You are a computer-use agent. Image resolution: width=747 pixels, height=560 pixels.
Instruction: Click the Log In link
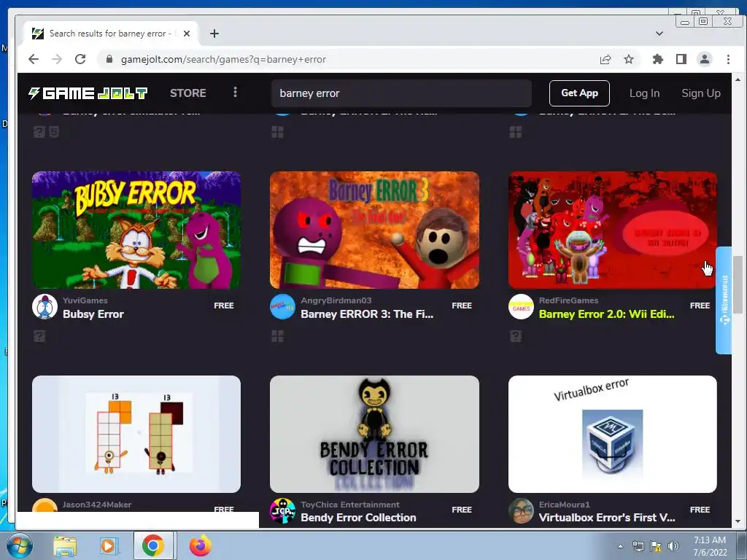[x=644, y=93]
